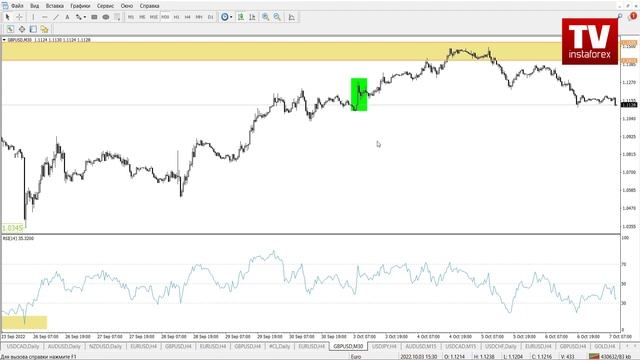
Task: Select the rectangle shape tool
Action: [x=94, y=17]
